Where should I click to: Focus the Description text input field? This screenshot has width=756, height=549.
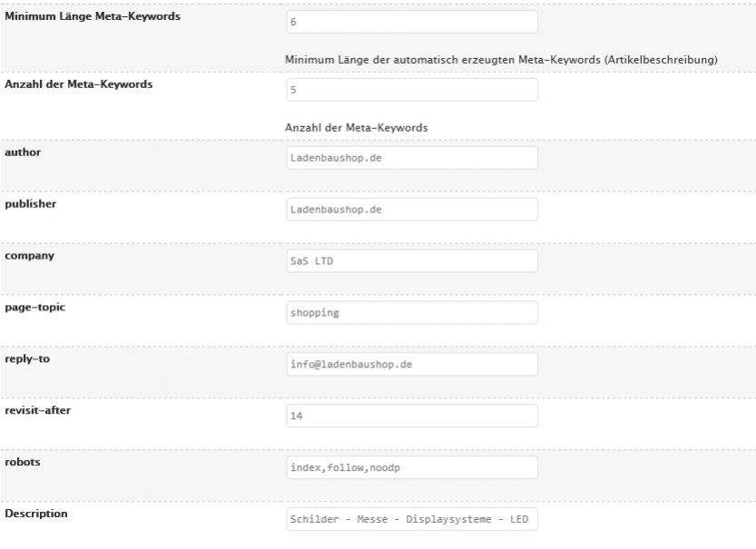[411, 520]
